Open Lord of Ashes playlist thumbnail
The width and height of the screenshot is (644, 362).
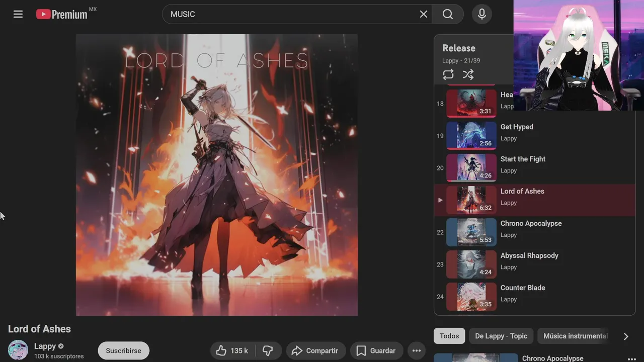(471, 200)
